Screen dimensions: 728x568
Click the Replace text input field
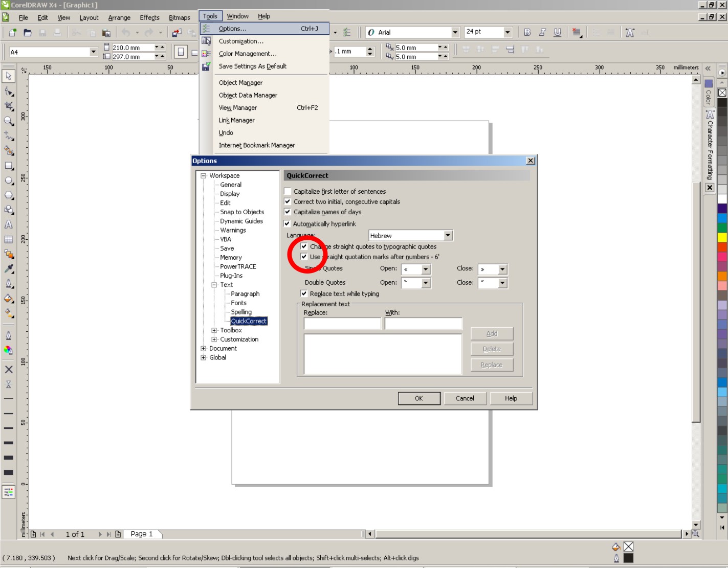(x=342, y=323)
